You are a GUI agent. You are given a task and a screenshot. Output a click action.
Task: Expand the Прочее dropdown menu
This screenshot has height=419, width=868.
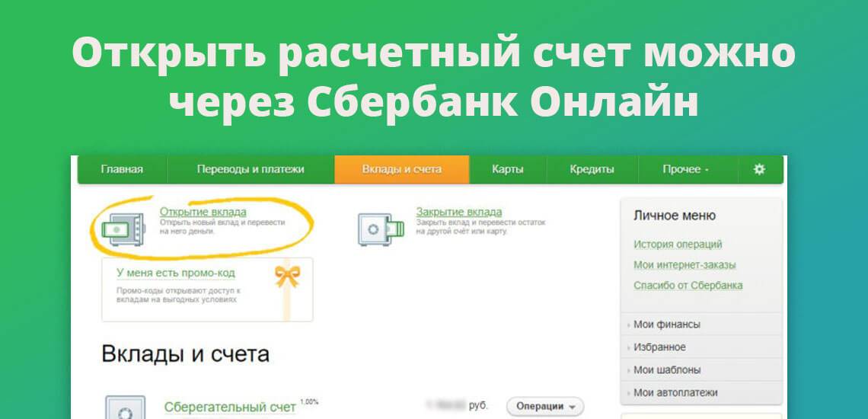(687, 170)
